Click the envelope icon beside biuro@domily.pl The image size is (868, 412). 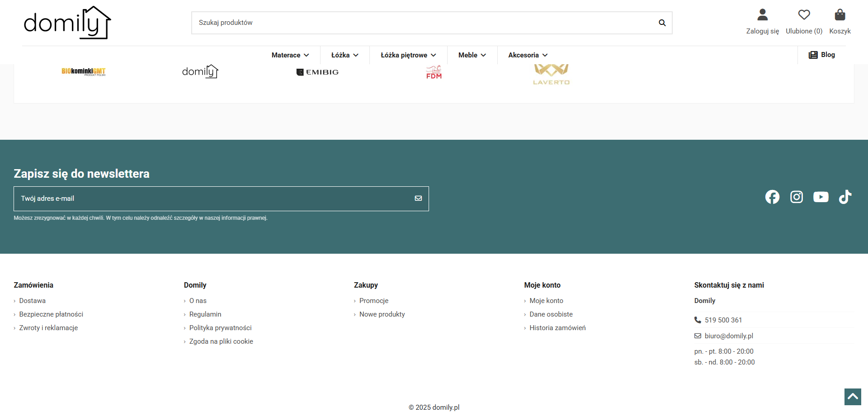tap(698, 336)
